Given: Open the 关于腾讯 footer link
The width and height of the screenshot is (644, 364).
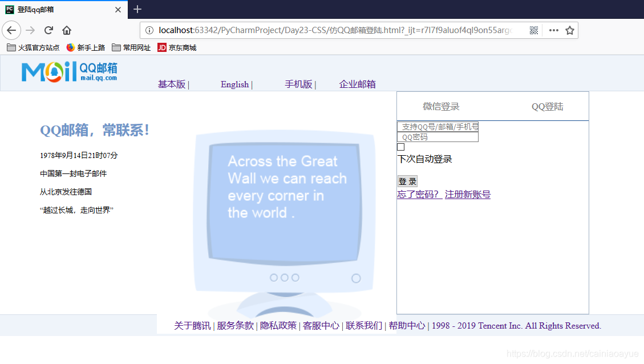Looking at the screenshot, I should [192, 326].
